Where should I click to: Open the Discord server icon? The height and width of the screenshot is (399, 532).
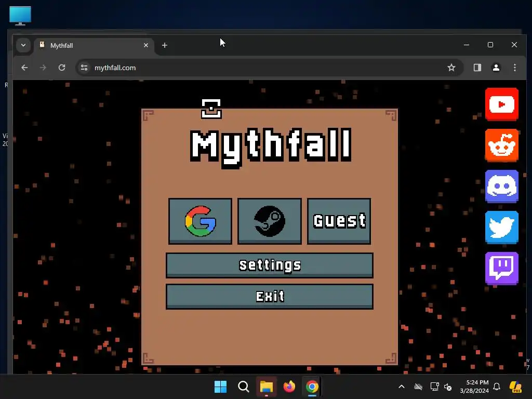coord(502,187)
